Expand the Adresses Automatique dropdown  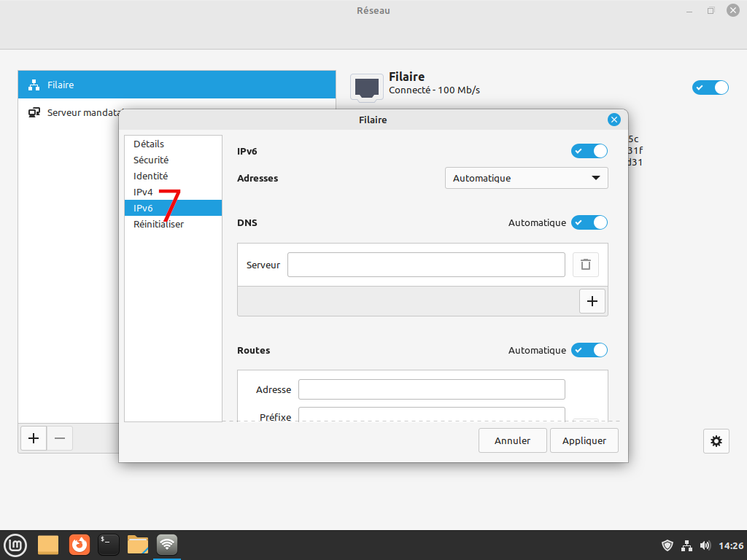[526, 178]
